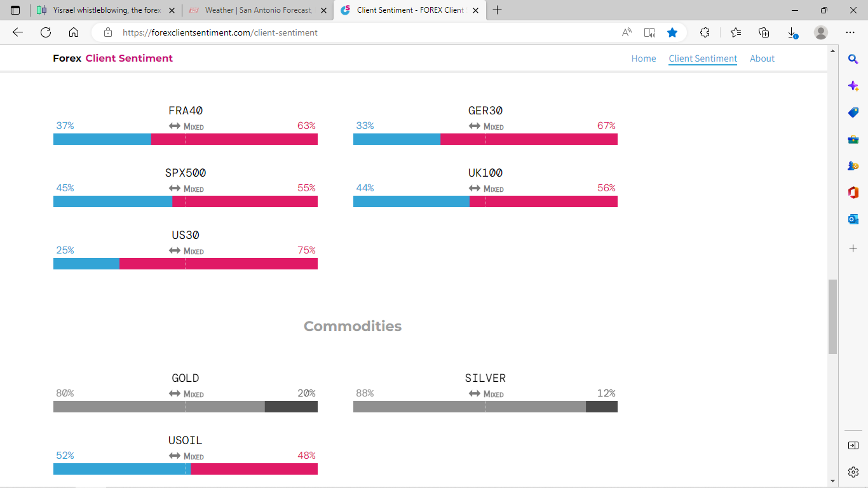Open a new browser tab
The width and height of the screenshot is (868, 488).
[497, 10]
